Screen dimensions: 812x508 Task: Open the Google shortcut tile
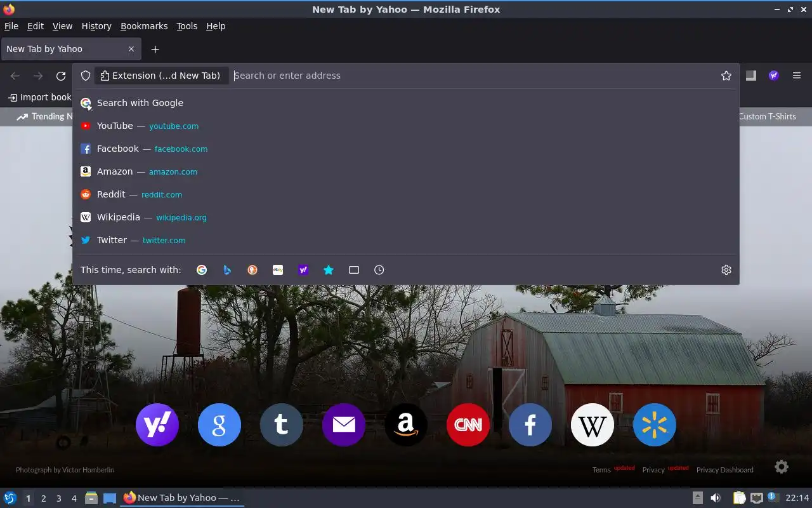(219, 425)
